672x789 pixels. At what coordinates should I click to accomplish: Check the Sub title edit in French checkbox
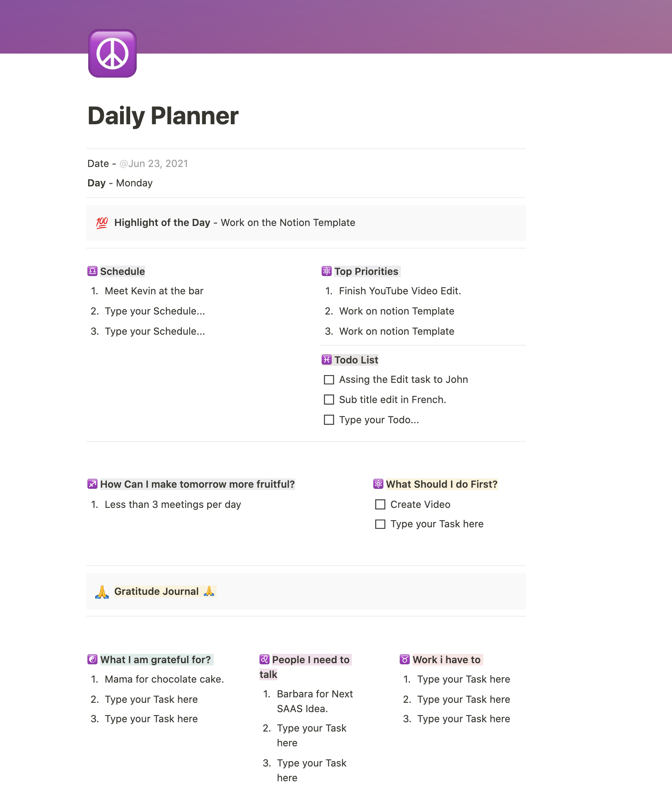click(329, 400)
